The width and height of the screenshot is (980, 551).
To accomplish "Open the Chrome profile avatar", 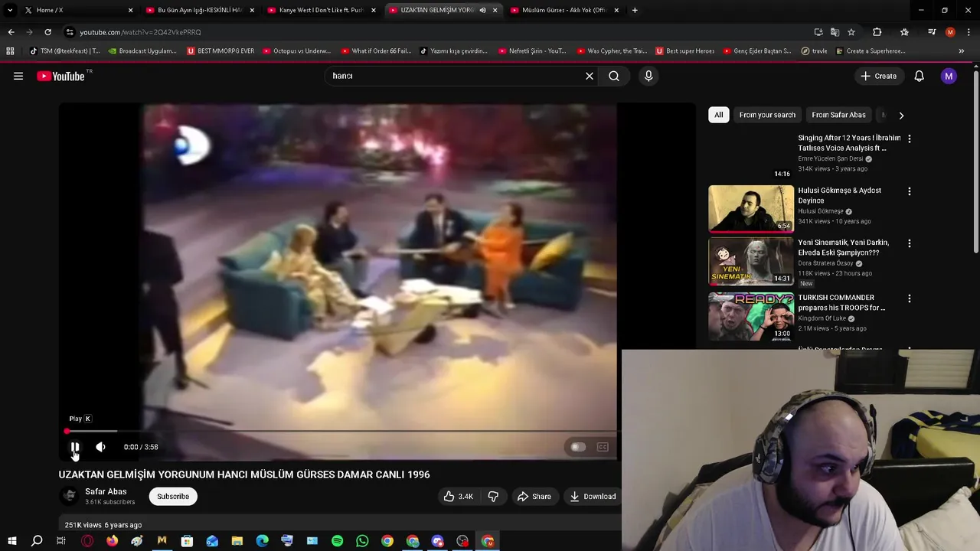I will (950, 32).
